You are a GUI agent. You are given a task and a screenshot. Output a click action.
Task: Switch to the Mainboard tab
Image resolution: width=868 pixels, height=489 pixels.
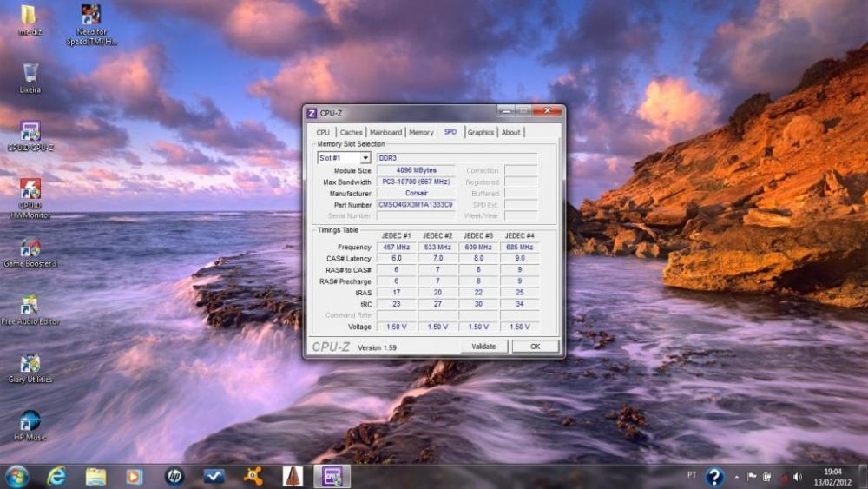[385, 133]
